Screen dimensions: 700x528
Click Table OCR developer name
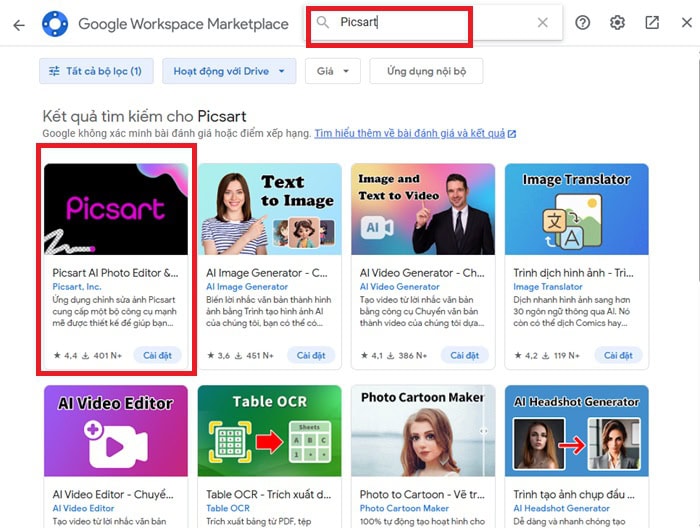(x=228, y=508)
